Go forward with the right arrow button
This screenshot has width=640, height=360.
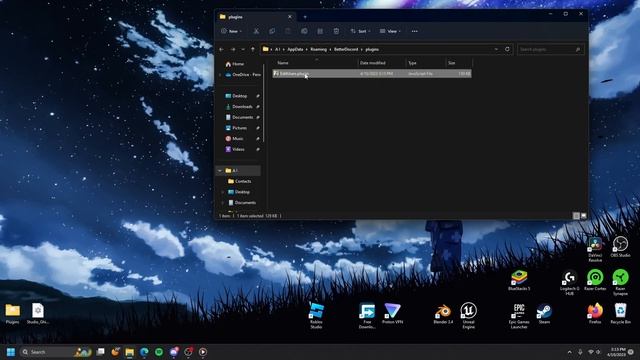click(233, 49)
